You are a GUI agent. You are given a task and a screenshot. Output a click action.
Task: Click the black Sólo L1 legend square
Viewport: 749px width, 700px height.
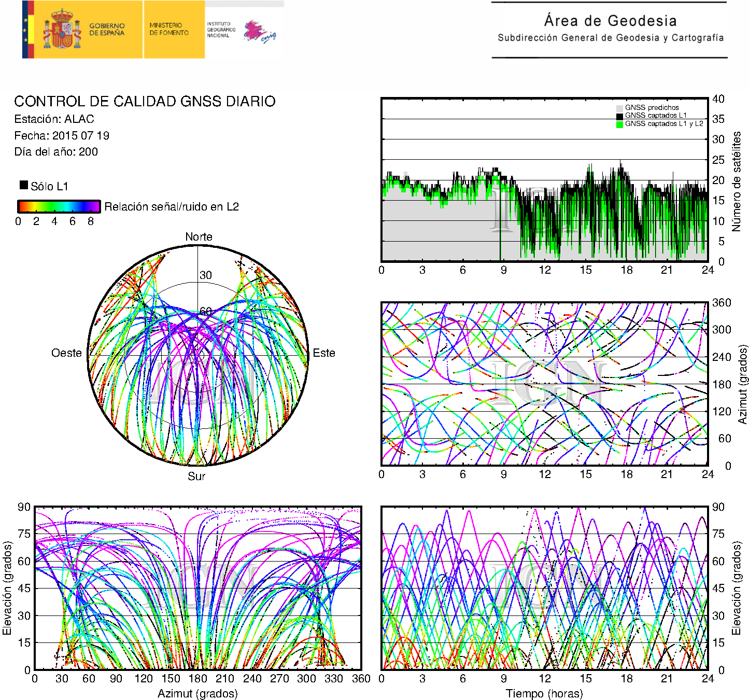[x=24, y=185]
